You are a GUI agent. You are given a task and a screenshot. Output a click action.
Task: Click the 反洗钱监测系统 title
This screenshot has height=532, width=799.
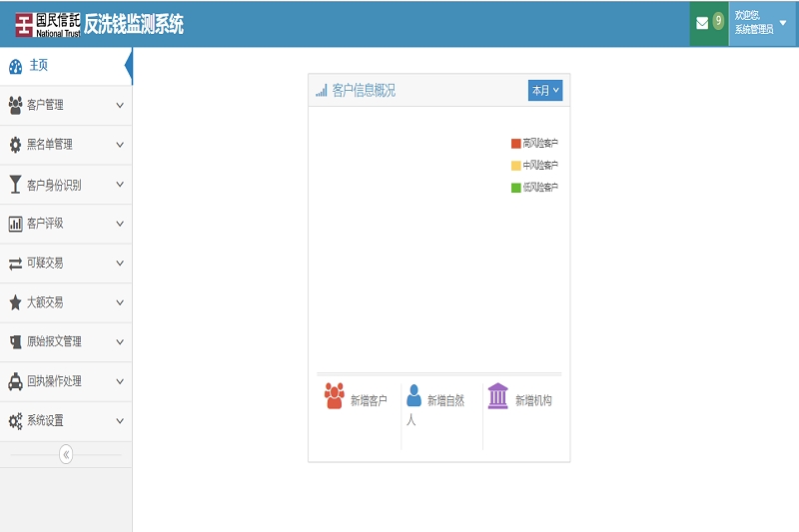134,24
